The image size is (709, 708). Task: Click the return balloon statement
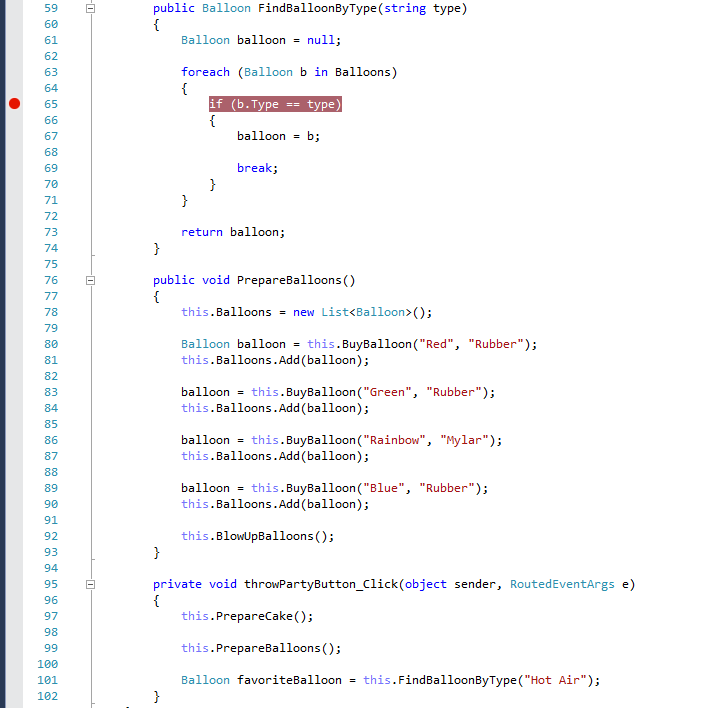232,232
